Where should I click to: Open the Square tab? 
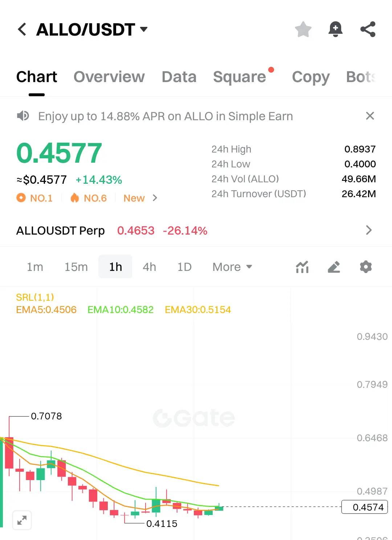tap(240, 77)
